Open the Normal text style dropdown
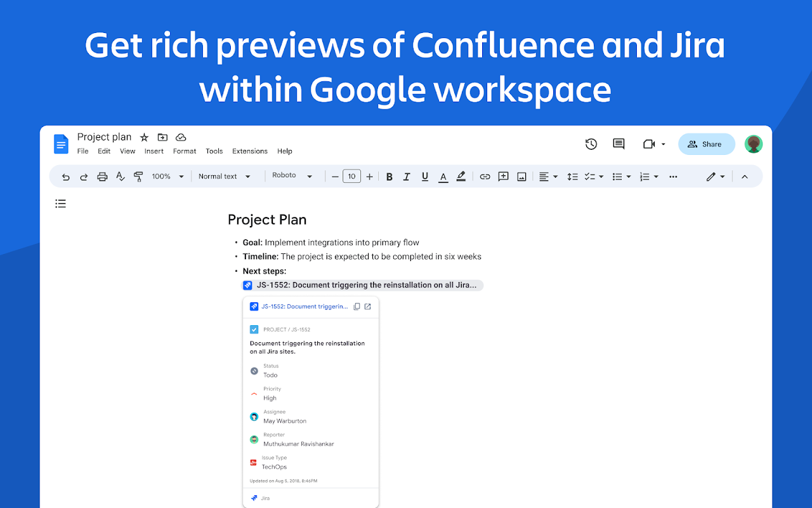Image resolution: width=812 pixels, height=508 pixels. pyautogui.click(x=225, y=177)
